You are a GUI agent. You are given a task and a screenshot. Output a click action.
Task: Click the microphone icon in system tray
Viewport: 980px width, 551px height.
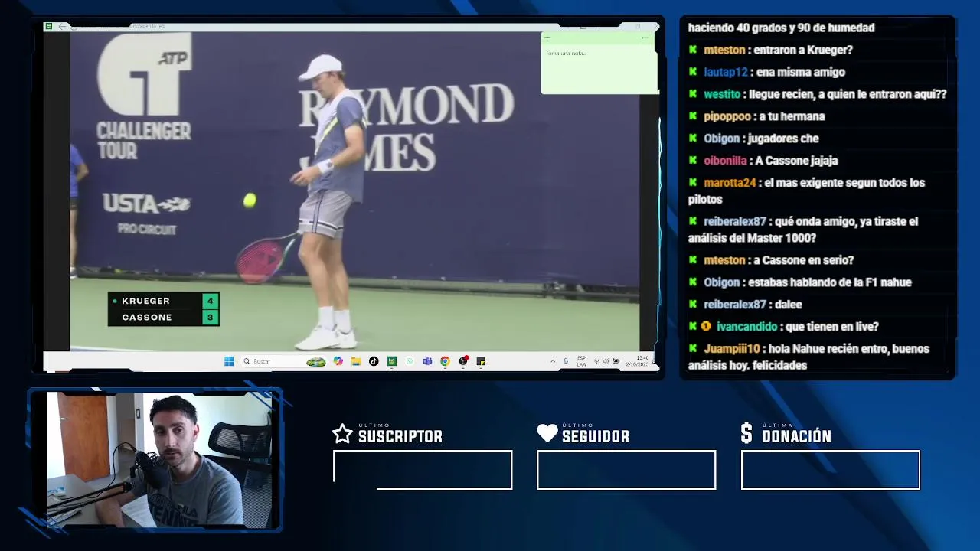tap(566, 361)
